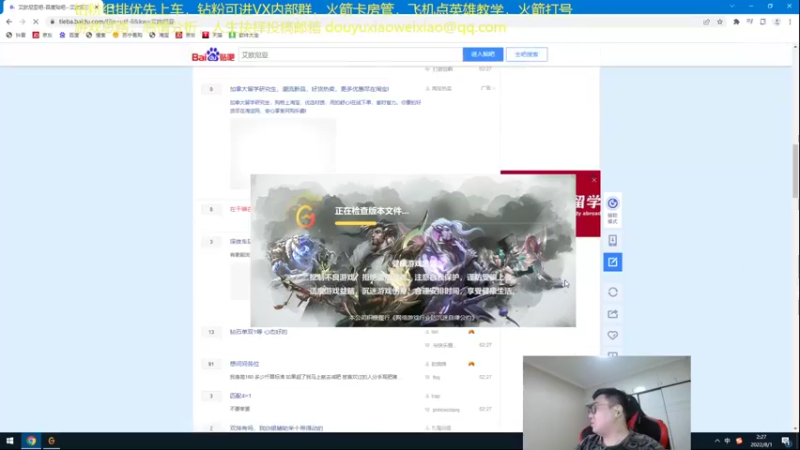Click the page vertical scrollbar thumb
800x450 pixels.
(x=795, y=171)
